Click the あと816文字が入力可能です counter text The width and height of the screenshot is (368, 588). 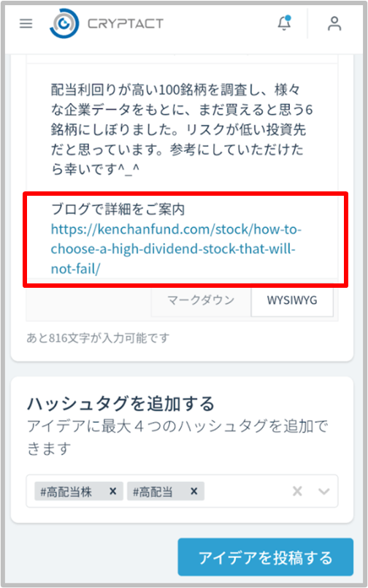pos(98,338)
